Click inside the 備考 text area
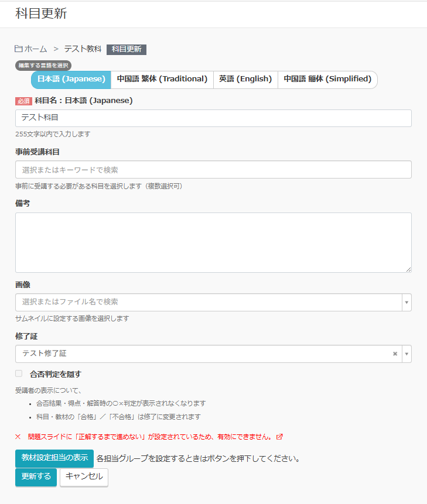 coord(213,242)
